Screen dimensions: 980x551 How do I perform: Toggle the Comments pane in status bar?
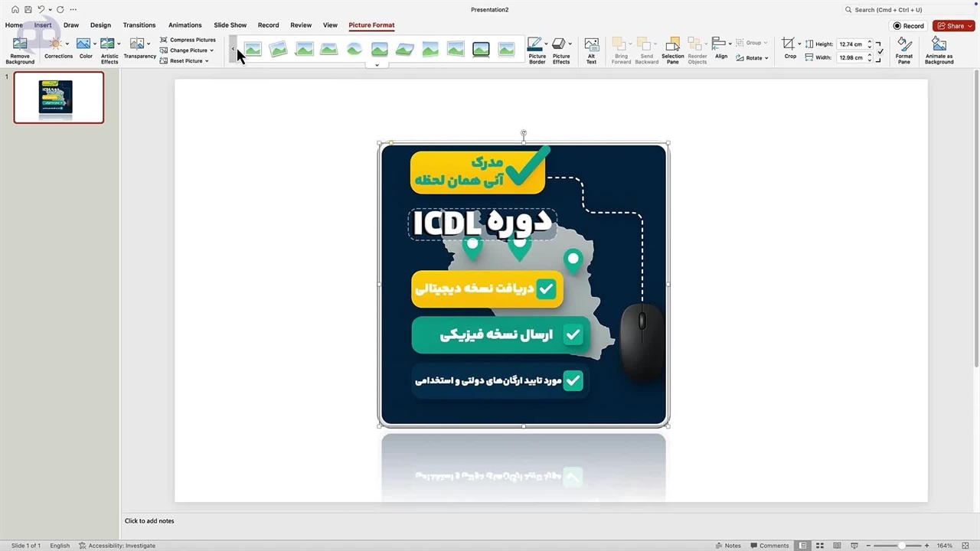(x=769, y=546)
